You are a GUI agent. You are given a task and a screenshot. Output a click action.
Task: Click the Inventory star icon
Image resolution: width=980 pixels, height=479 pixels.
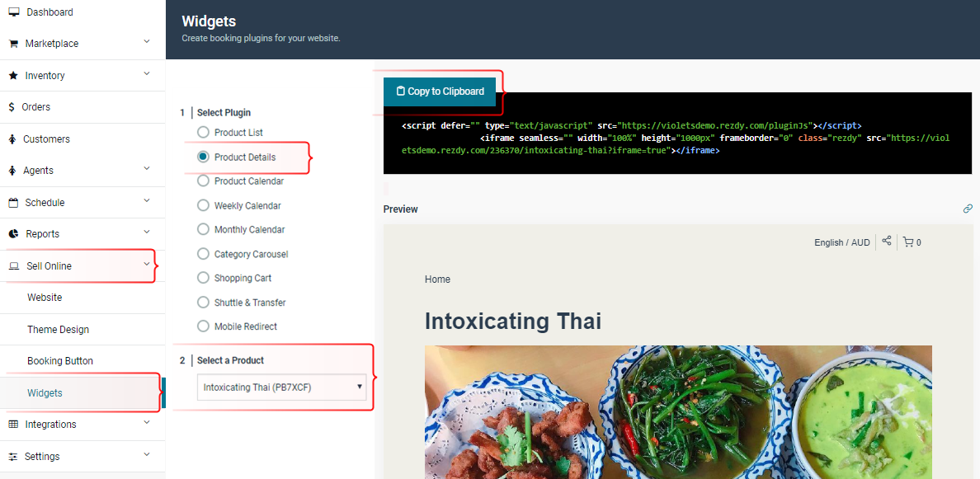(13, 76)
